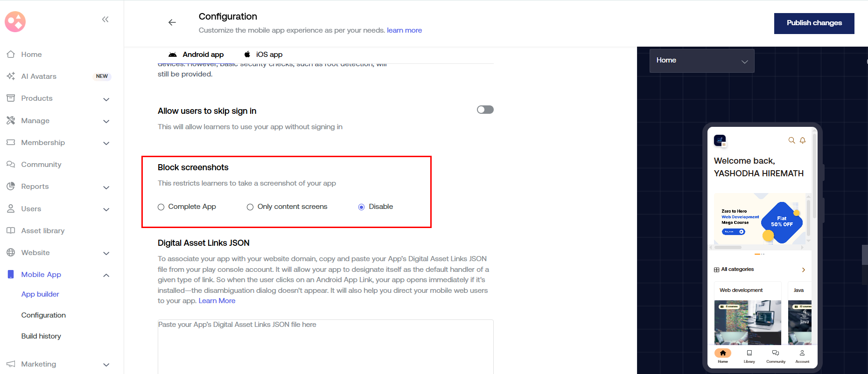The image size is (868, 374).
Task: Click the notification bell in phone preview
Action: tap(803, 140)
